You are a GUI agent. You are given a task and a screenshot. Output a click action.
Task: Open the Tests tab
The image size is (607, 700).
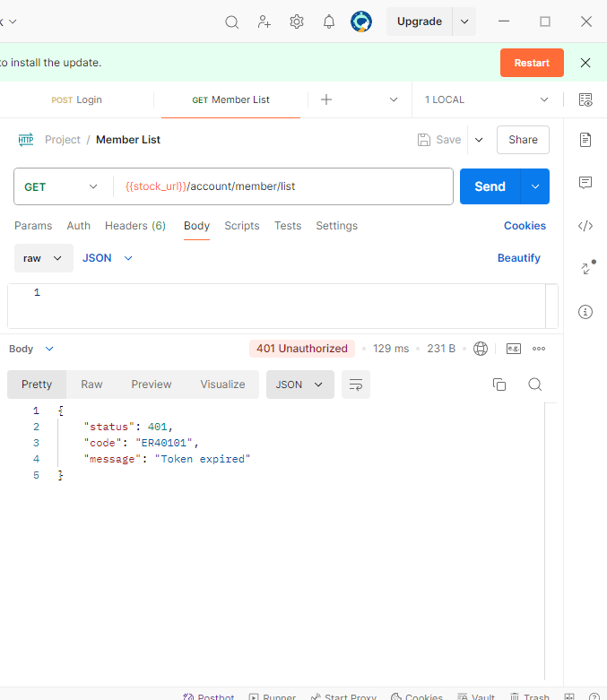click(288, 226)
